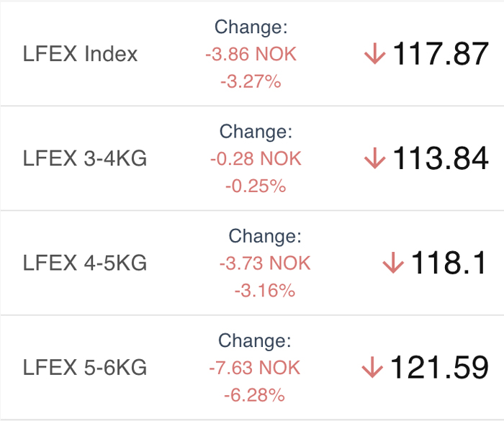
Task: Click the down arrow beside 118.1
Action: (x=393, y=263)
